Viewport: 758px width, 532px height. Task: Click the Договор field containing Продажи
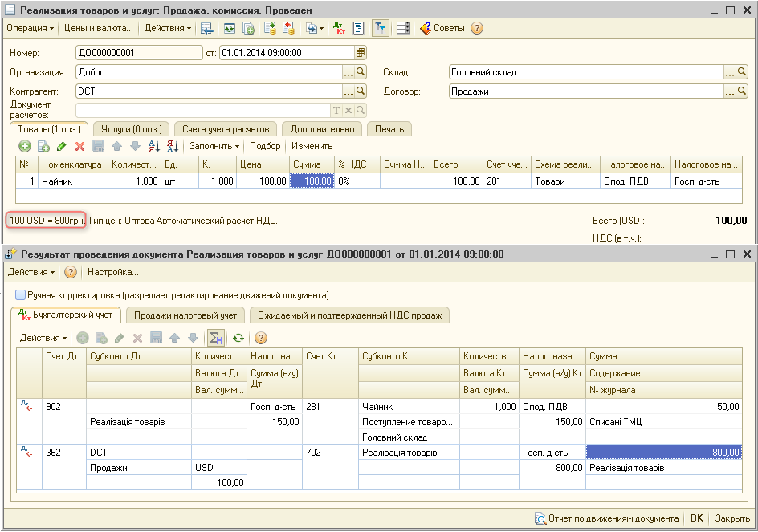586,91
